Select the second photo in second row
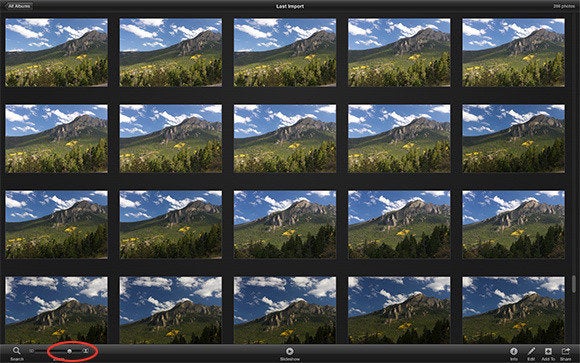Viewport: 580px width, 363px height. pos(171,138)
